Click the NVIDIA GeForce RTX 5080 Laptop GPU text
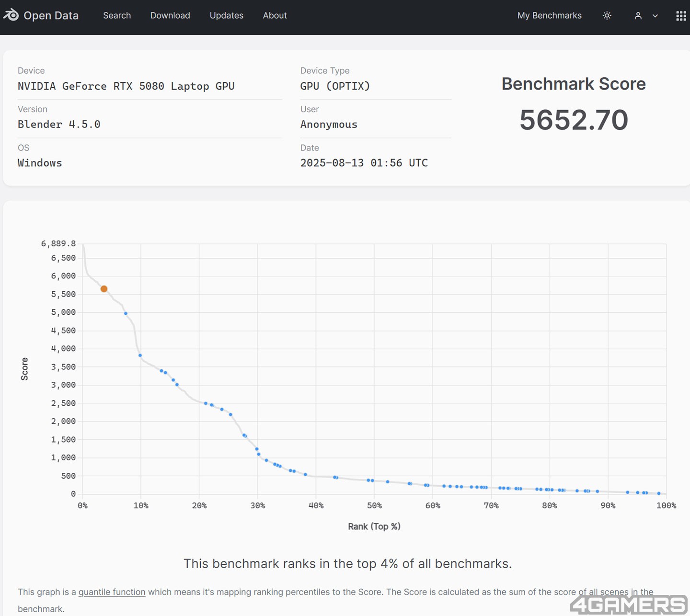The height and width of the screenshot is (616, 690). (x=126, y=86)
